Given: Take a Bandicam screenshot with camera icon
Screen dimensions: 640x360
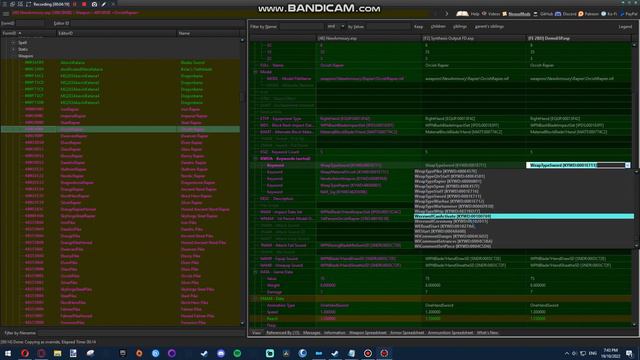Looking at the screenshot, I should click(x=94, y=4).
